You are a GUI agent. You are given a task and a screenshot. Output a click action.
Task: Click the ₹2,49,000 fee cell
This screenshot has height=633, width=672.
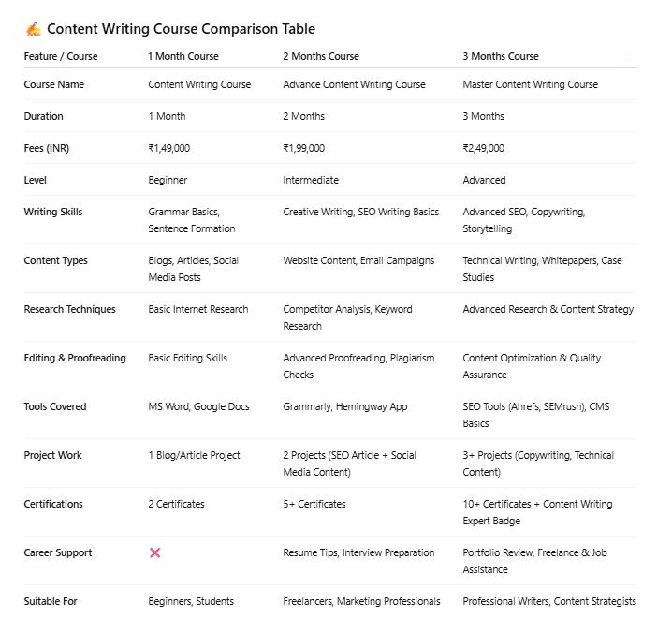tap(484, 148)
